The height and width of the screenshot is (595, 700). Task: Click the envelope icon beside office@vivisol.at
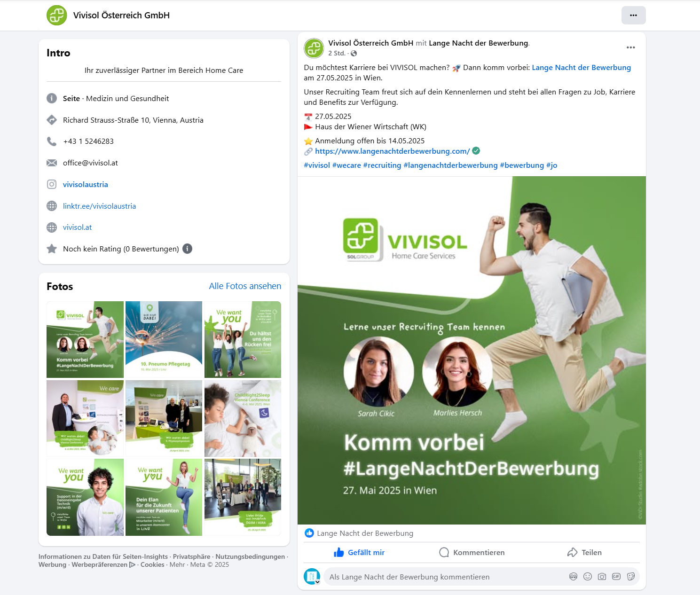tap(52, 163)
